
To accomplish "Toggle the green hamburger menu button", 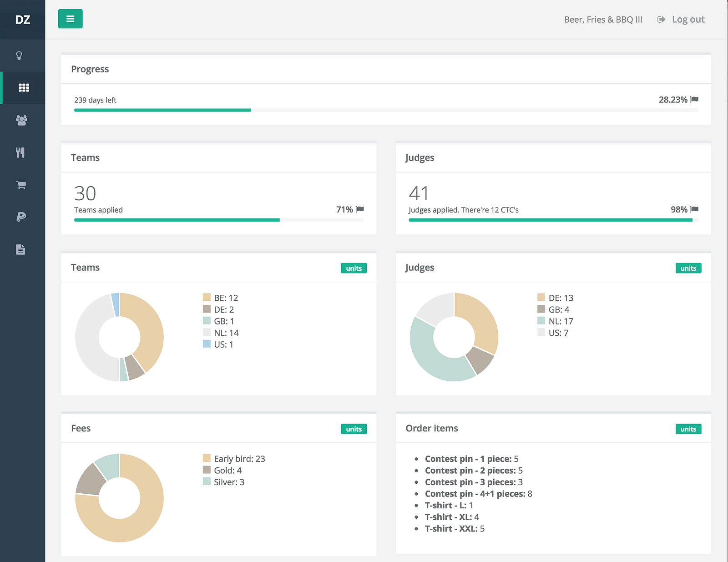I will click(x=70, y=19).
